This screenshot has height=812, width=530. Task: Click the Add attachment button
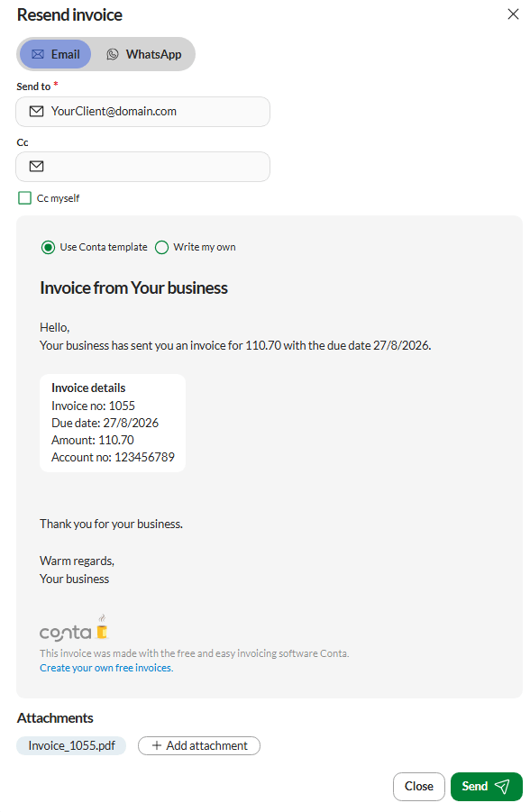[x=199, y=745]
